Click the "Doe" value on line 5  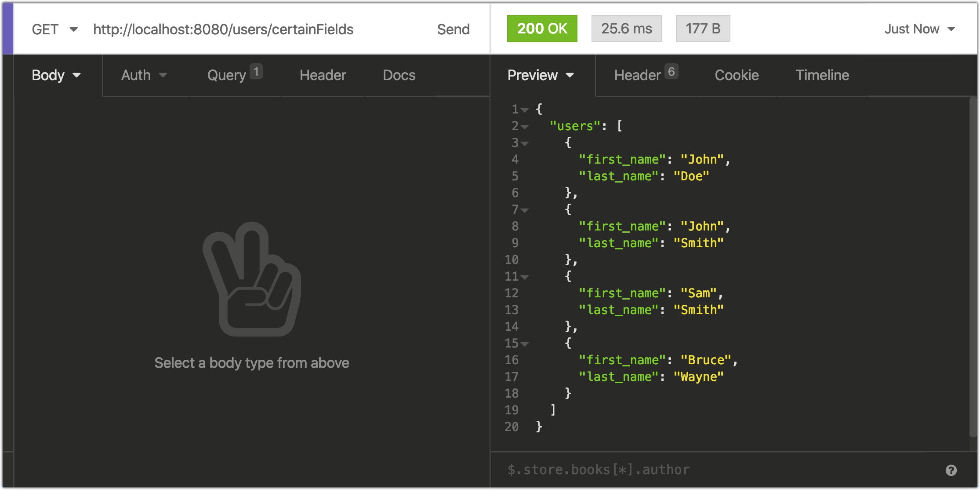point(691,176)
